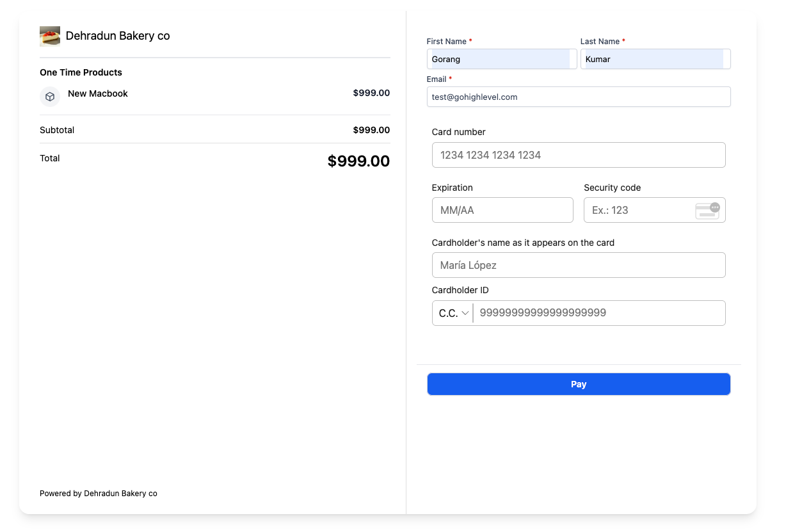Image resolution: width=786 pixels, height=532 pixels.
Task: Click the security code card icon
Action: pos(707,210)
